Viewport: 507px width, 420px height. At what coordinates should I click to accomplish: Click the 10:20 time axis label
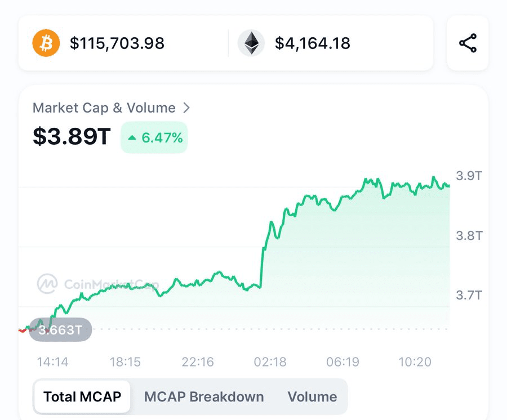(x=415, y=362)
